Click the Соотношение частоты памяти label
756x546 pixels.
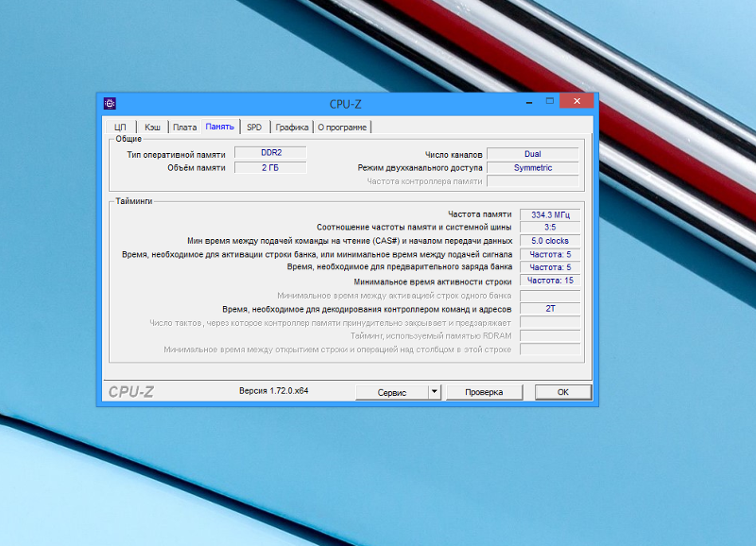point(414,227)
